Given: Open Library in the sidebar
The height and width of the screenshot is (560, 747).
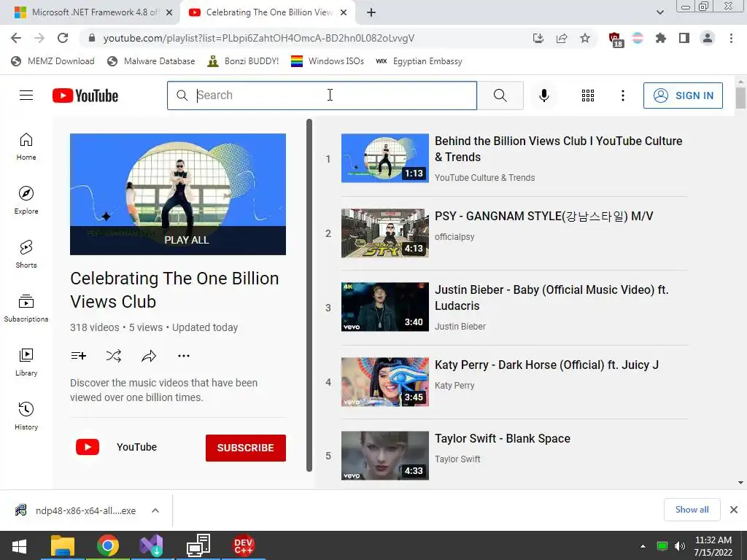Looking at the screenshot, I should click(x=26, y=362).
